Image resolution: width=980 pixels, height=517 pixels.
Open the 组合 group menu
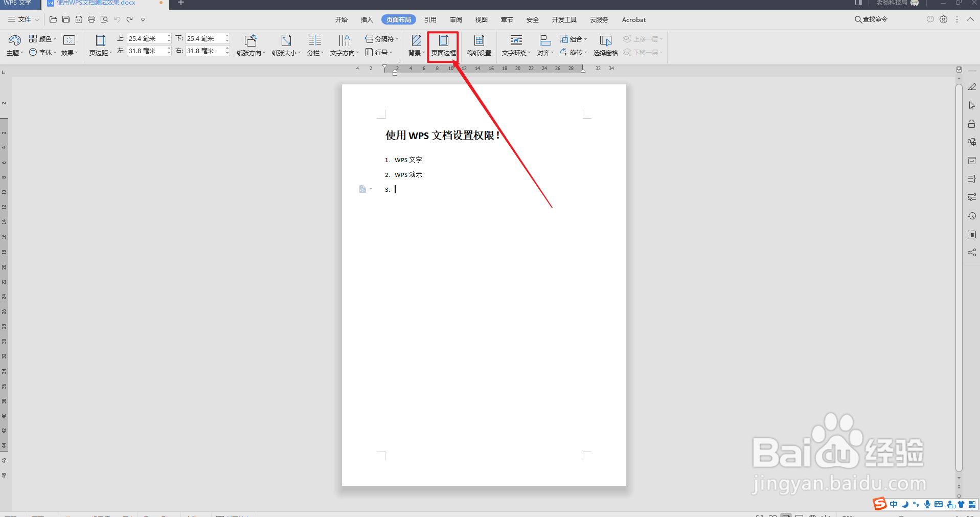point(574,39)
